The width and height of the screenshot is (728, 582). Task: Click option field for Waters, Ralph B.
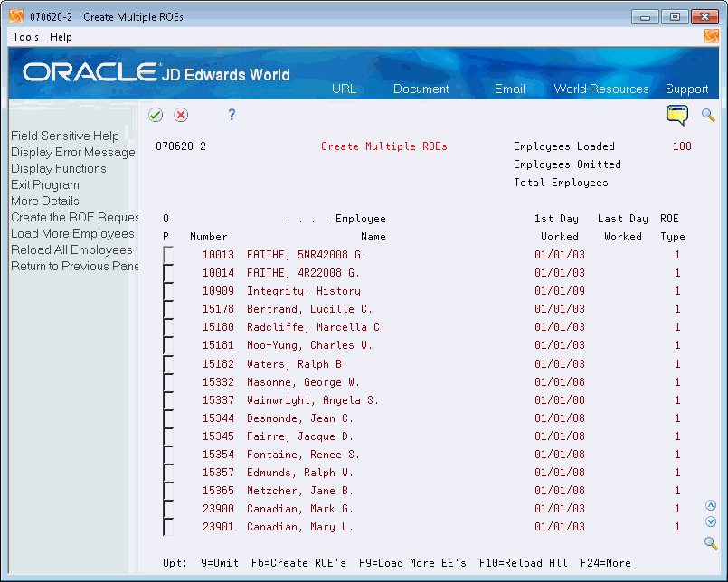(x=168, y=364)
